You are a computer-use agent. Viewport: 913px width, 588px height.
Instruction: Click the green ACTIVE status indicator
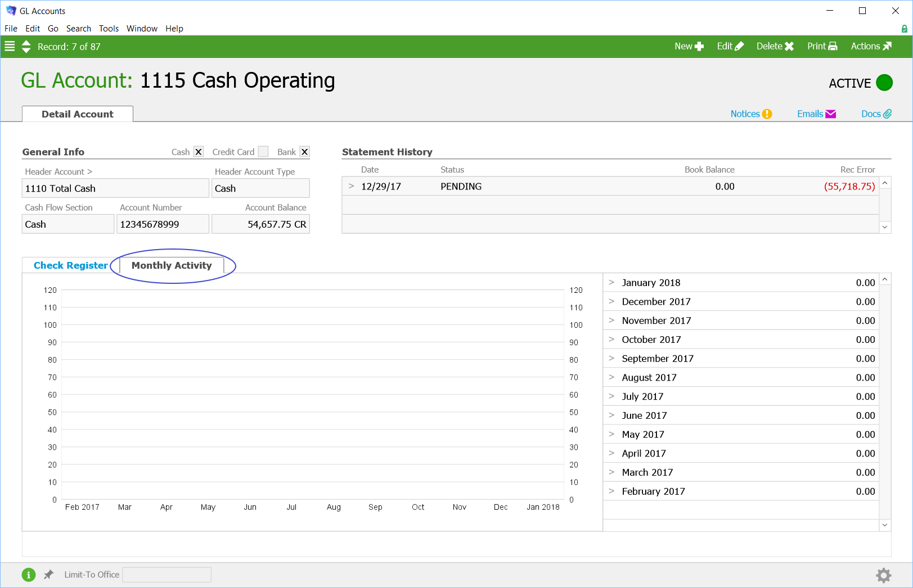point(884,83)
